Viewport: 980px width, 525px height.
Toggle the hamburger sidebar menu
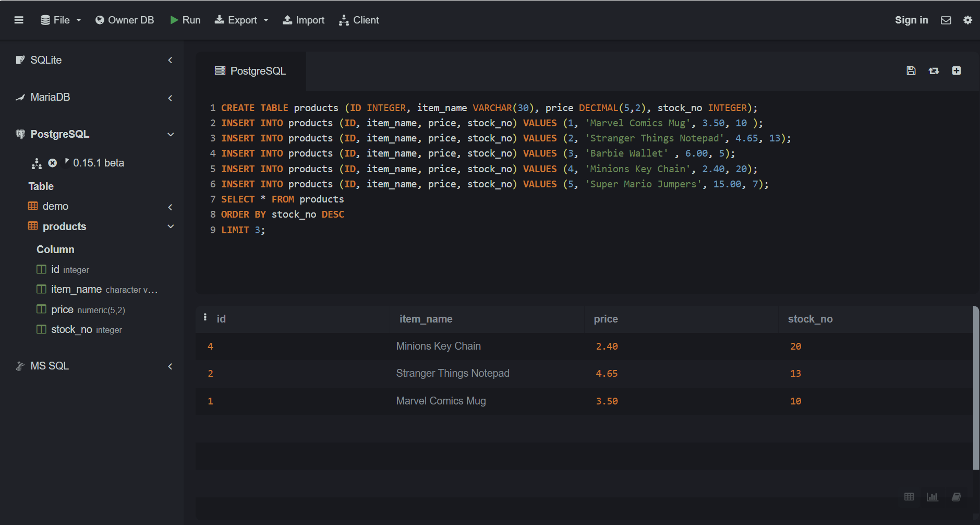19,20
